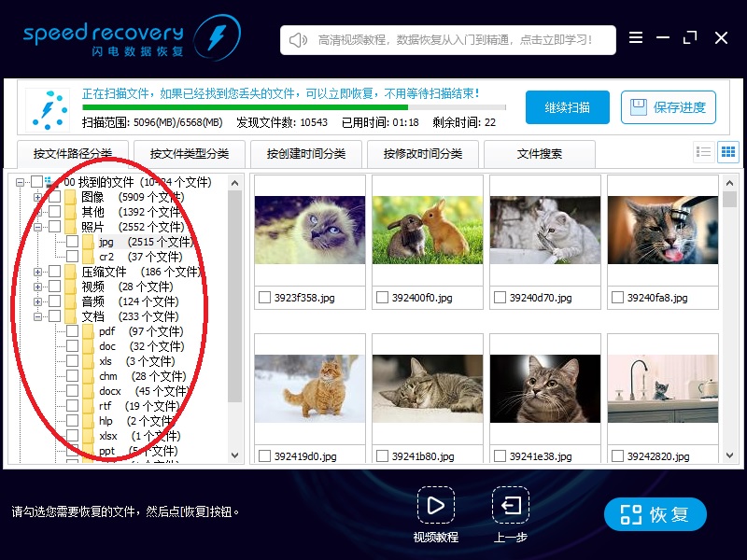Open the hamburger menu at top right
Image resolution: width=747 pixels, height=560 pixels.
637,39
